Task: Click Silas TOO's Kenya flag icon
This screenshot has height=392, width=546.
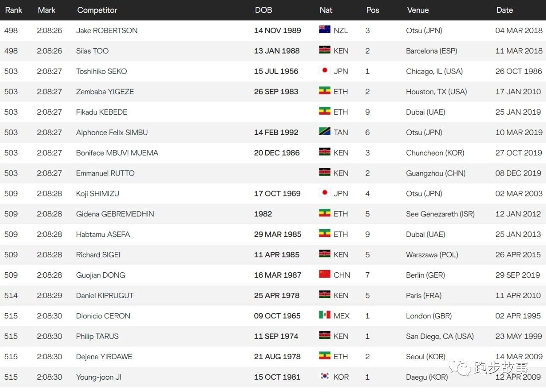Action: point(325,50)
